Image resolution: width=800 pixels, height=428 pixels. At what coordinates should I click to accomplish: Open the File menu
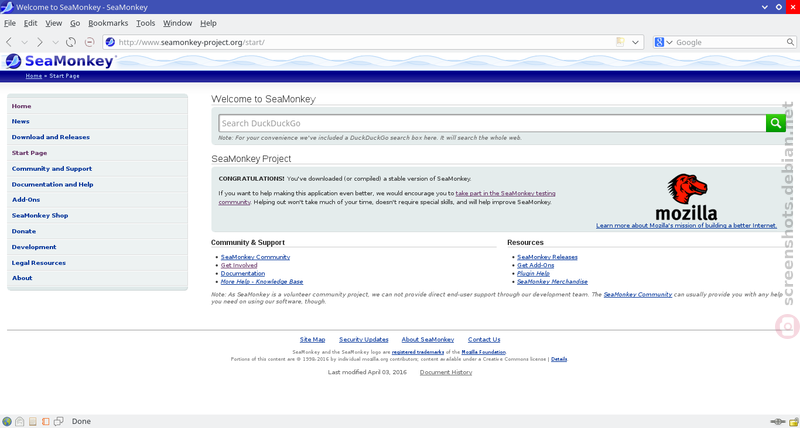point(10,23)
